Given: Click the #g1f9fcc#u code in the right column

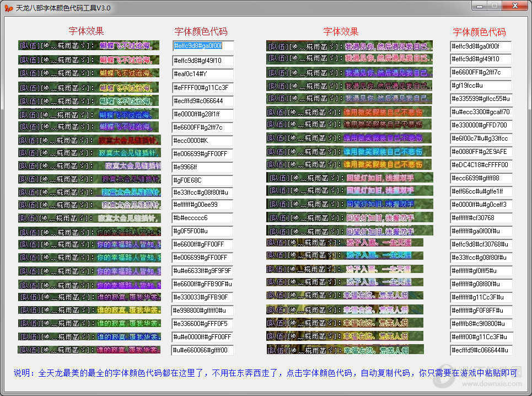Looking at the screenshot, I should [x=480, y=85].
